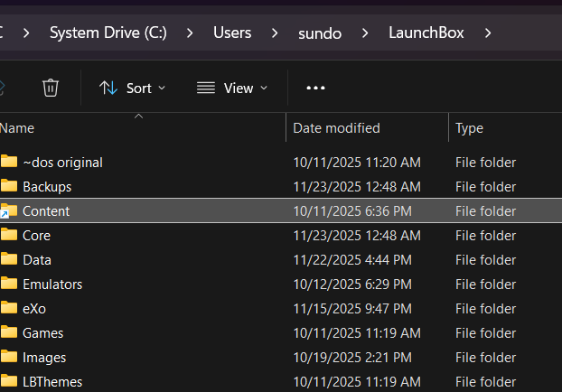This screenshot has height=392, width=562.
Task: Open the View dropdown menu
Action: 232,88
